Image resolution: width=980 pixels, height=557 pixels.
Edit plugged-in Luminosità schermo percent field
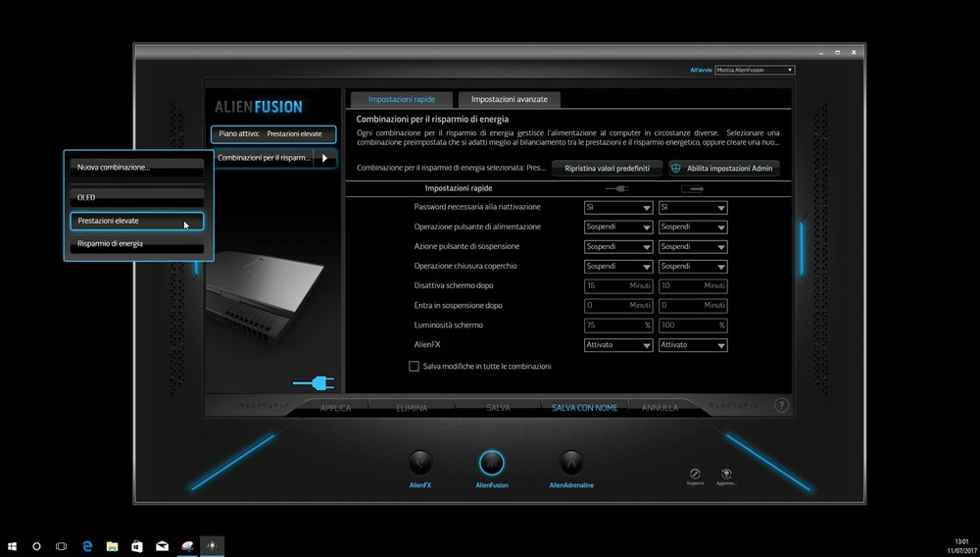(x=618, y=325)
